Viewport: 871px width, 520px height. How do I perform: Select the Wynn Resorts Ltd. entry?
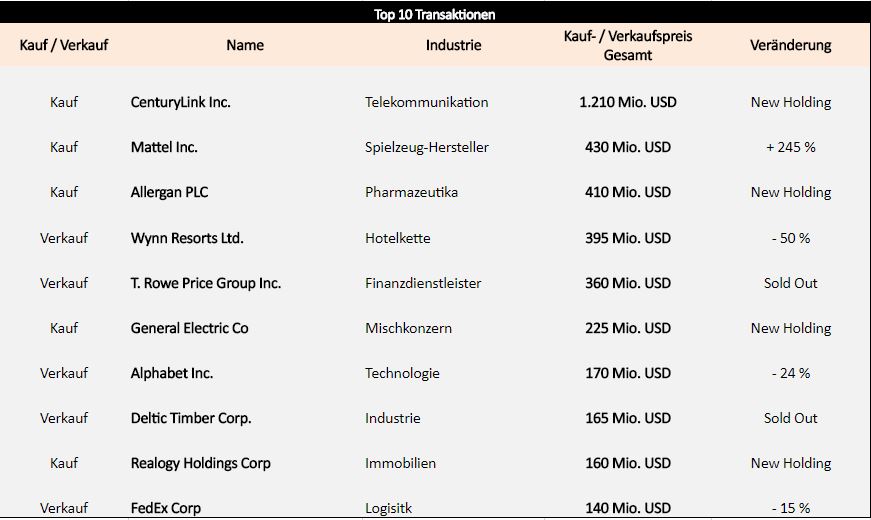click(187, 238)
